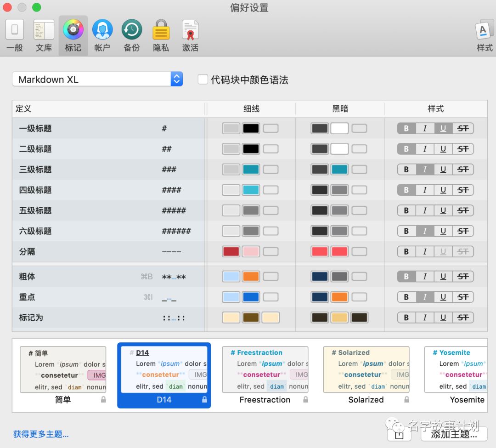Open the 一般 preferences pane
The image size is (496, 448).
14,34
